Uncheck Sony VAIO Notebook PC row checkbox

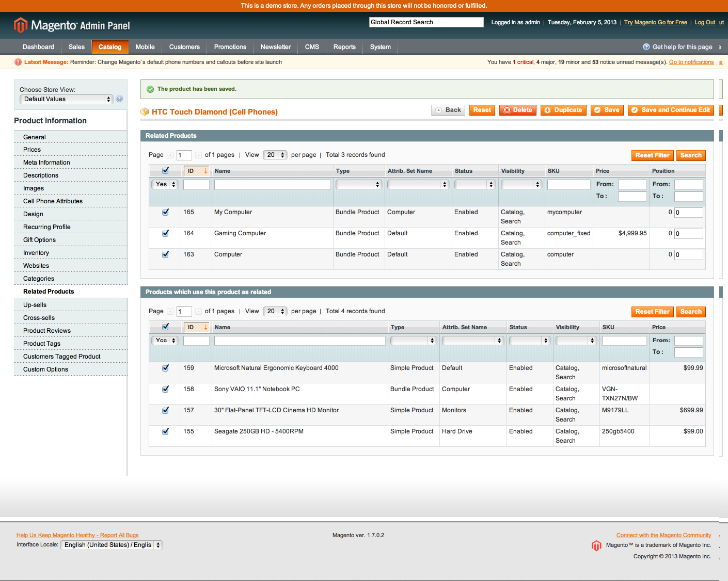(x=166, y=389)
